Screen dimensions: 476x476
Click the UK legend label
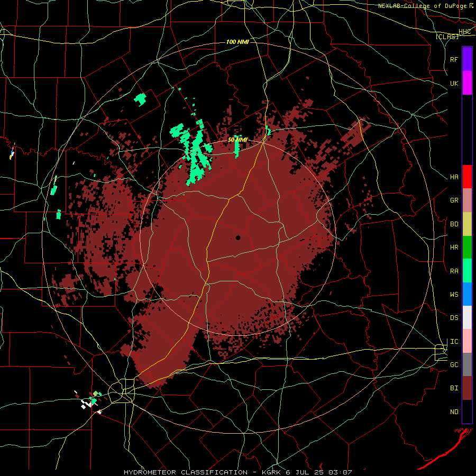pos(454,83)
